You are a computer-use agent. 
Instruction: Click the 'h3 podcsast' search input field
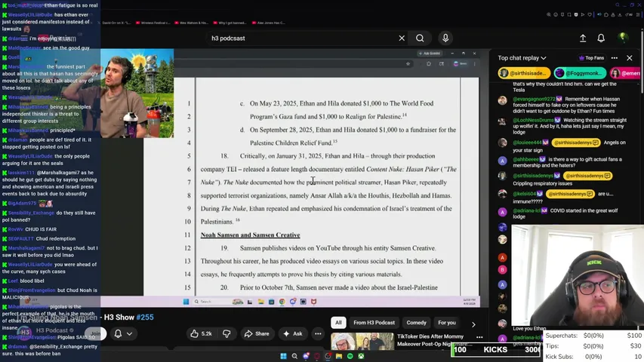(302, 38)
